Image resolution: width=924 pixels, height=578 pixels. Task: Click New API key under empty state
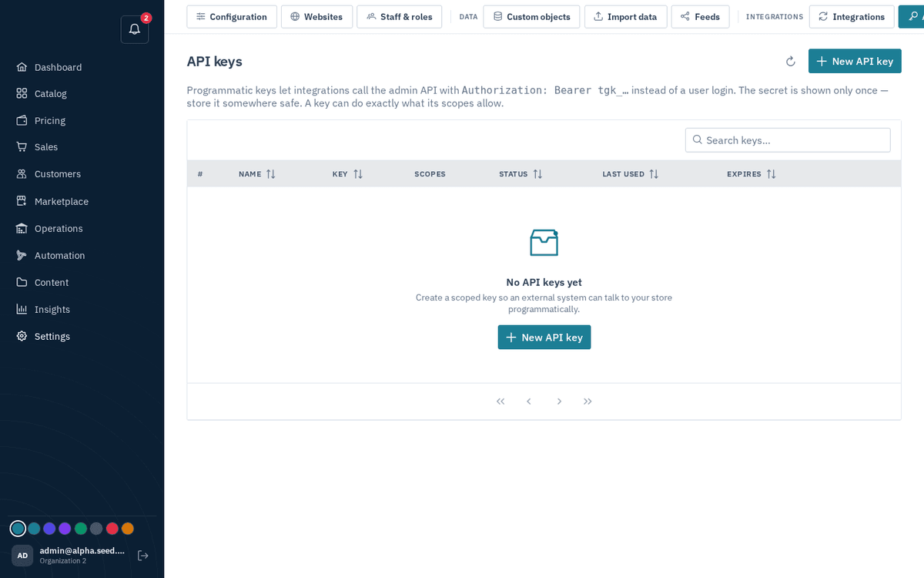coord(544,337)
